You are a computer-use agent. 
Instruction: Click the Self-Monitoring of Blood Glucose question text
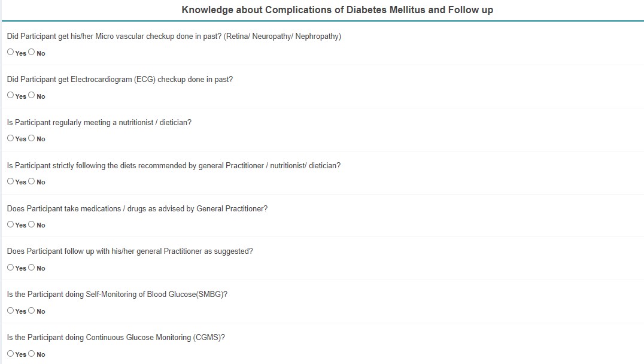point(117,294)
